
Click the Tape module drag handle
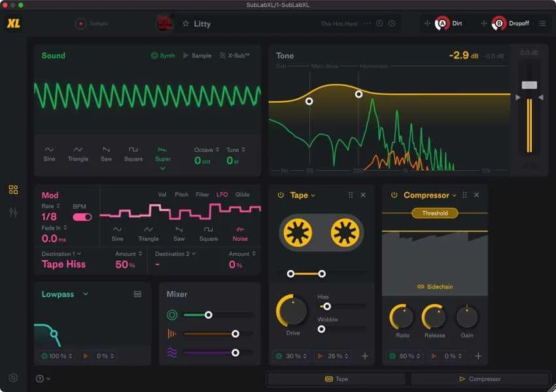coord(351,195)
